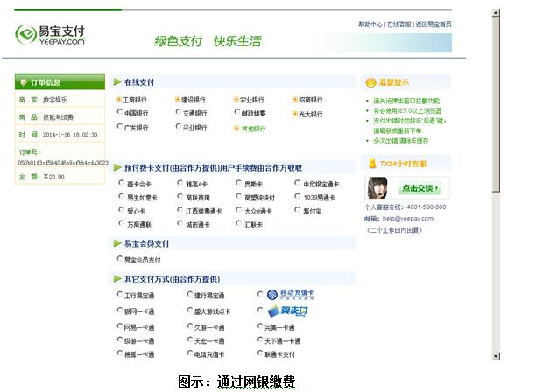
Task: Click the person icon beside 7X24小时客服
Action: (372, 163)
